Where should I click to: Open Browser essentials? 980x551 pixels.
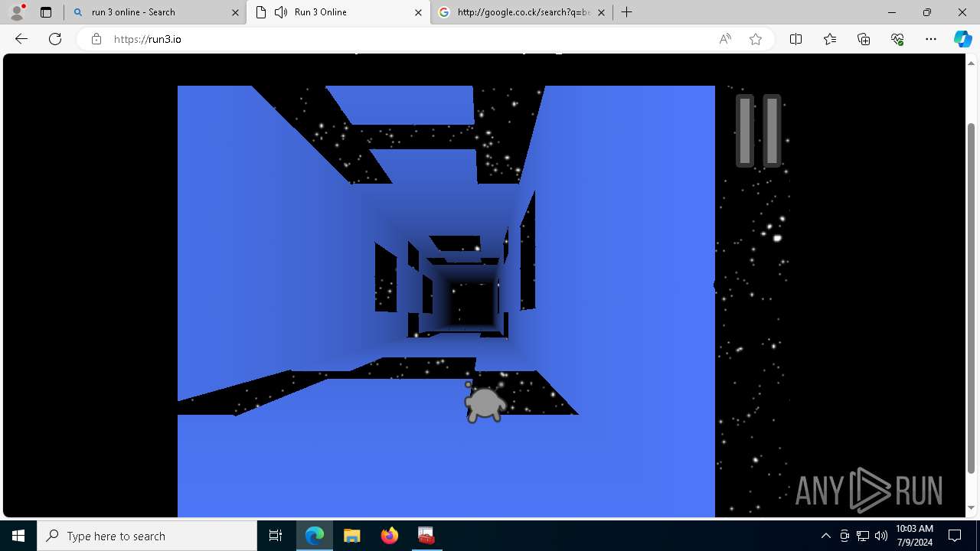pos(897,39)
